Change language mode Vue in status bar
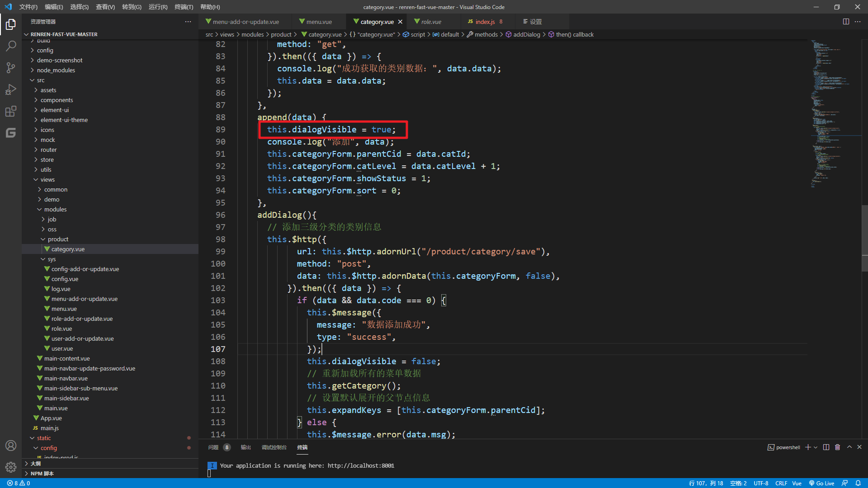Viewport: 868px width, 488px height. tap(797, 483)
